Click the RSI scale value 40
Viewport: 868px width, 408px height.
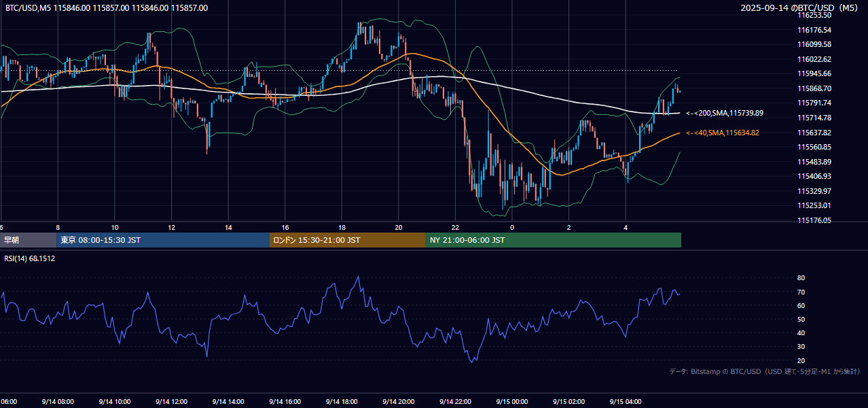[x=801, y=333]
